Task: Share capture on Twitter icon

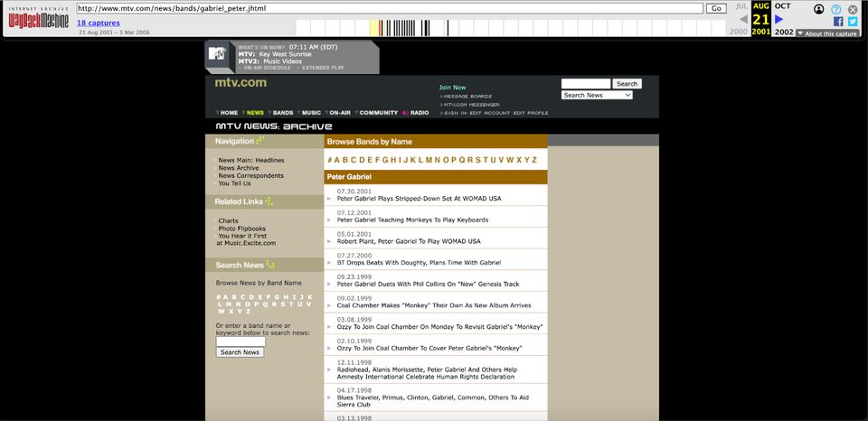Action: (853, 22)
